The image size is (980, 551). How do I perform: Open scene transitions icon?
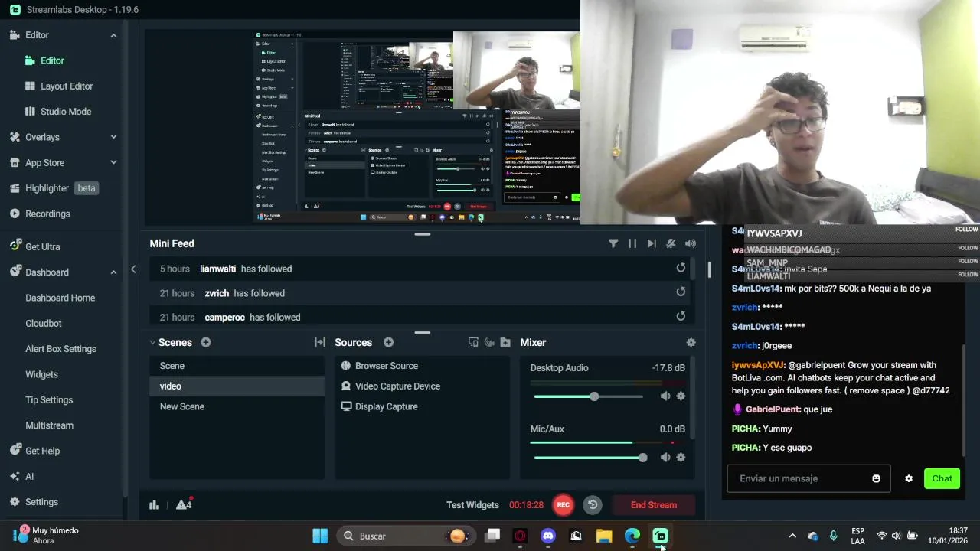[x=320, y=342]
